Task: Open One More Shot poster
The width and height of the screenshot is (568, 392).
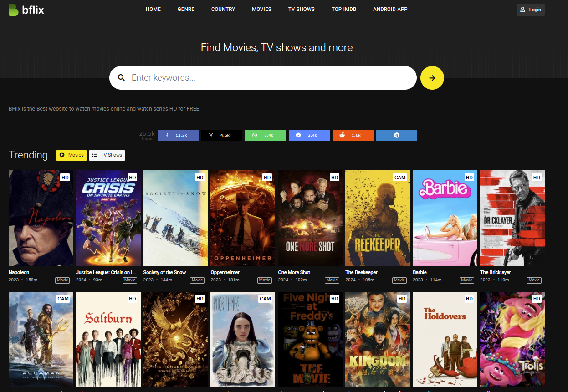Action: (311, 218)
